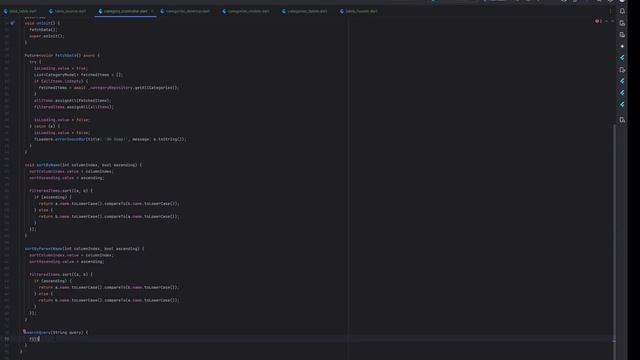Click the red quick-fix bulb by searchQuery
640x360 pixels.
tap(24, 331)
